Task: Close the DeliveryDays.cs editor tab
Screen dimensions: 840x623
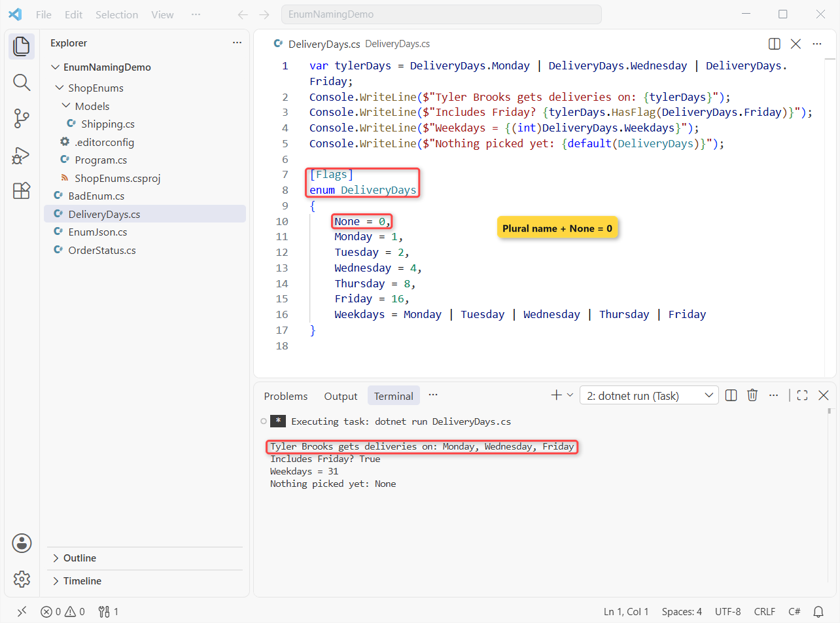Action: point(796,44)
